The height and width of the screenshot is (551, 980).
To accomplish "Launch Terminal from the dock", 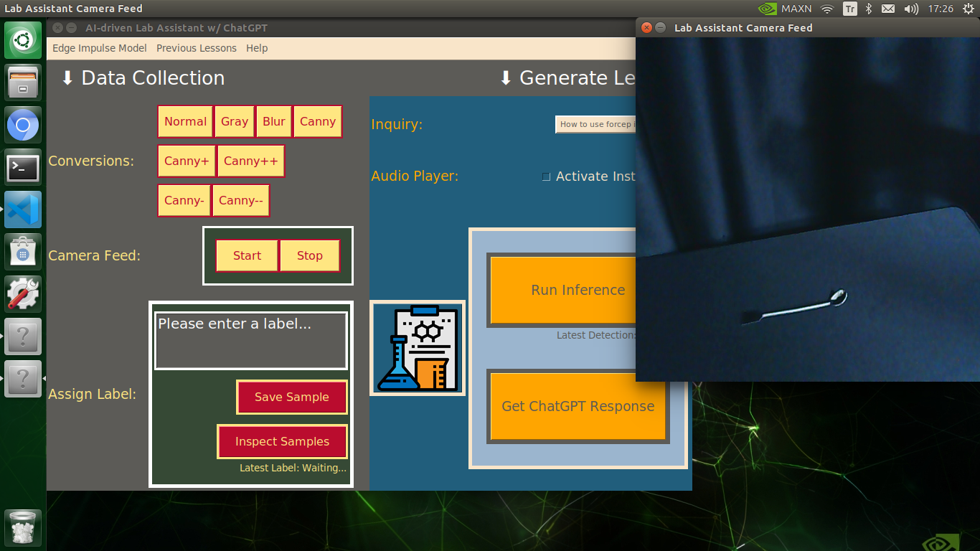I will coord(23,168).
